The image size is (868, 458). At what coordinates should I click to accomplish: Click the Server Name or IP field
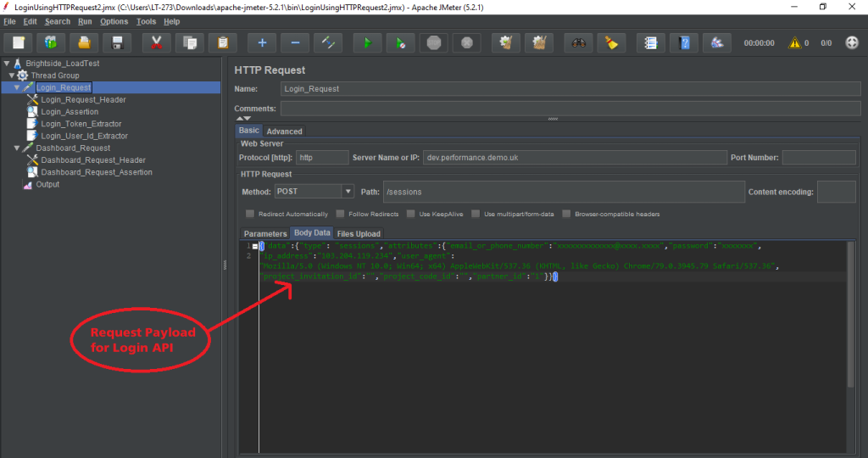tap(575, 157)
